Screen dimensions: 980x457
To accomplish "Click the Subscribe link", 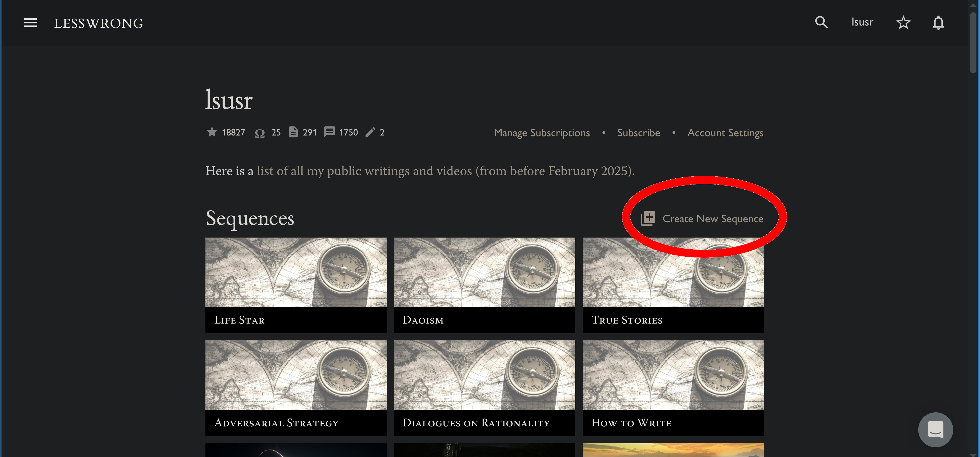I will pyautogui.click(x=638, y=133).
